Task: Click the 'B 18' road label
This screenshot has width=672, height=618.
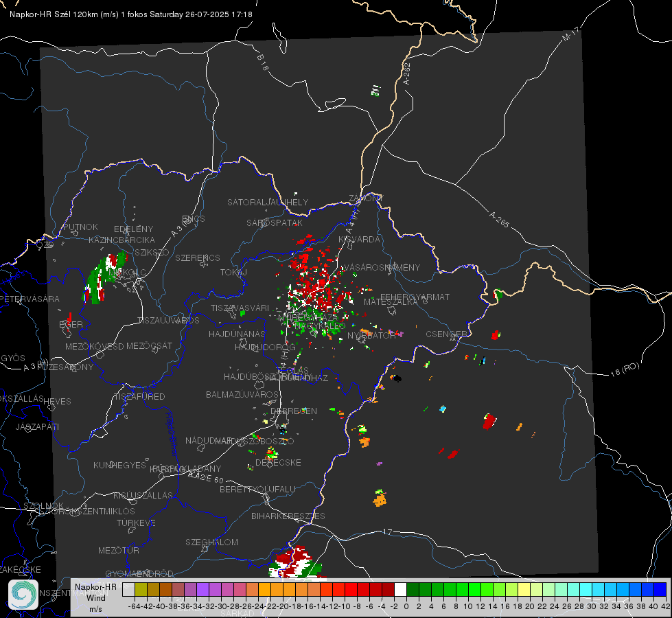Action: click(x=263, y=62)
